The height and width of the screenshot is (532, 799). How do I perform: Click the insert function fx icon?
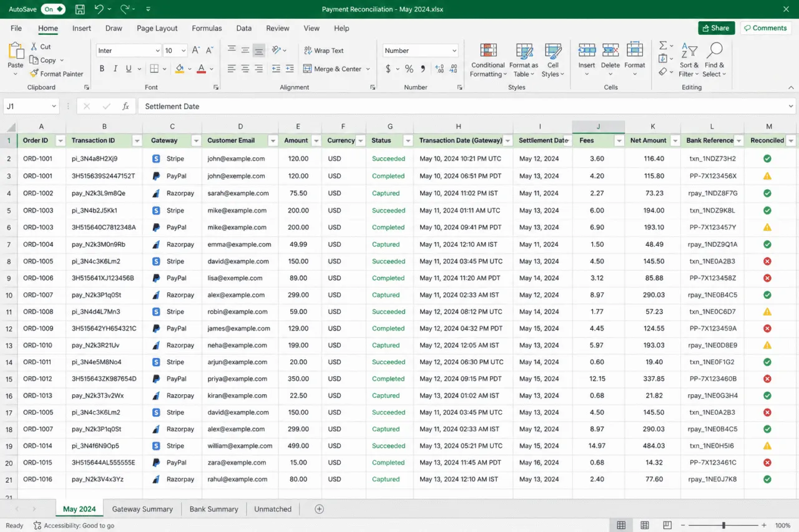125,106
